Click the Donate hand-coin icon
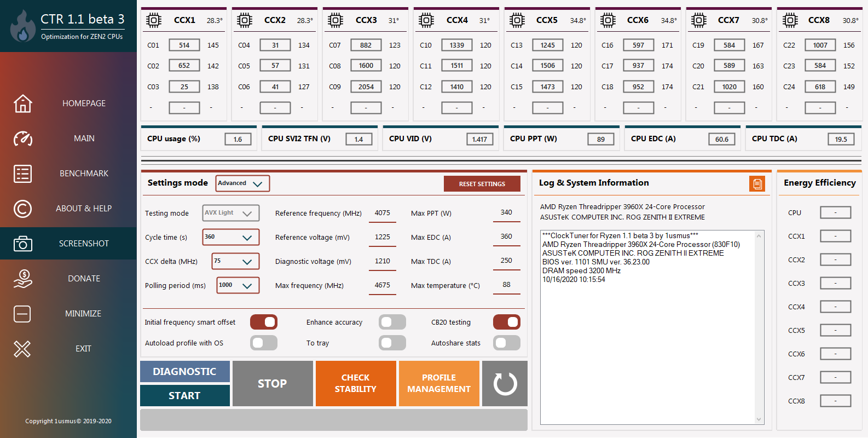 tap(22, 279)
